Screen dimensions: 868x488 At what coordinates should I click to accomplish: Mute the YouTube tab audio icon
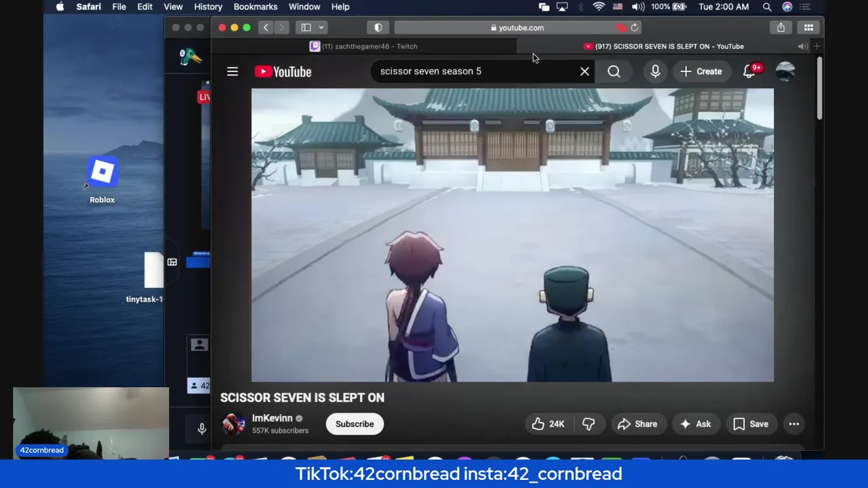[x=802, y=46]
